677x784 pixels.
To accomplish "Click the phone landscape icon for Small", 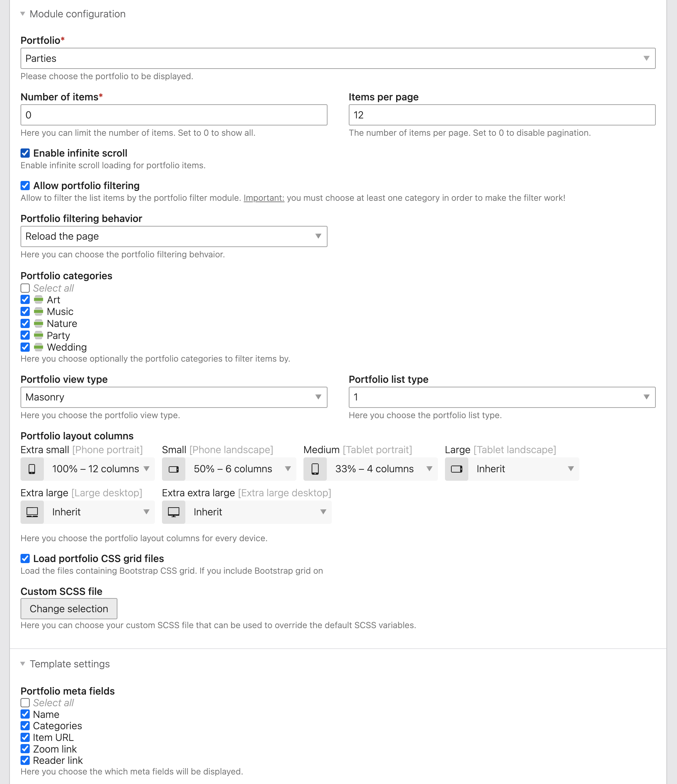I will (x=173, y=469).
